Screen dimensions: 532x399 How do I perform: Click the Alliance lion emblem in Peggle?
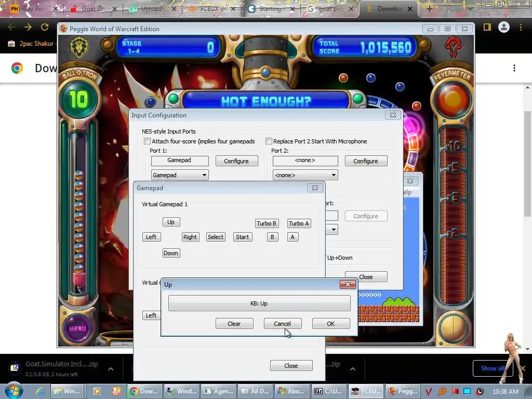coord(79,47)
